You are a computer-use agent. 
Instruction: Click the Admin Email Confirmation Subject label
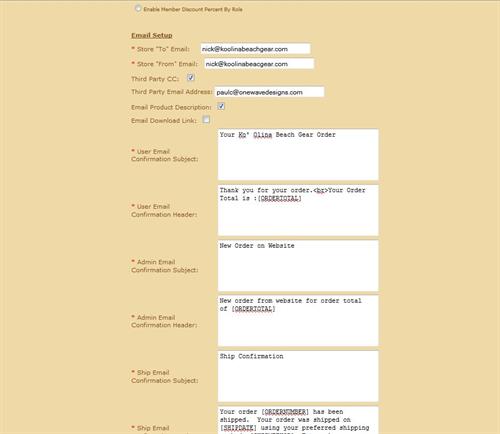[165, 266]
